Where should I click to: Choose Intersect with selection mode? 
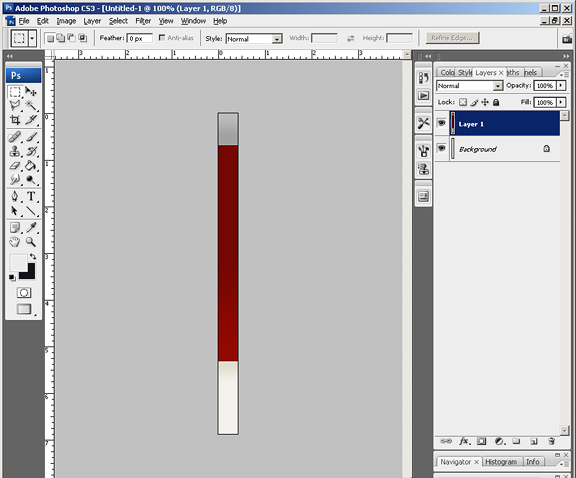[x=83, y=38]
